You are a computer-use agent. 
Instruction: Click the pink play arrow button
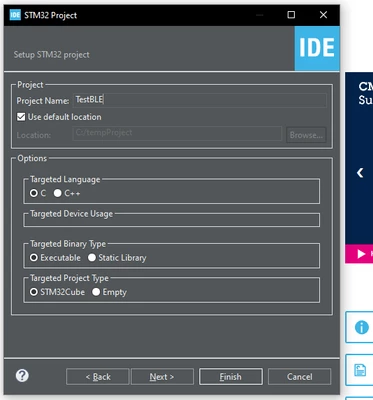click(361, 254)
